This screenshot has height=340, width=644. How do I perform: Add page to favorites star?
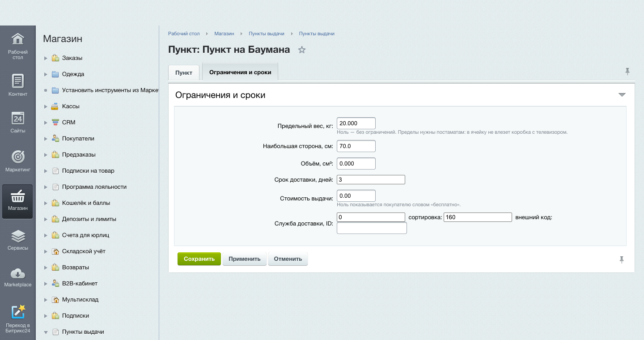coord(302,50)
